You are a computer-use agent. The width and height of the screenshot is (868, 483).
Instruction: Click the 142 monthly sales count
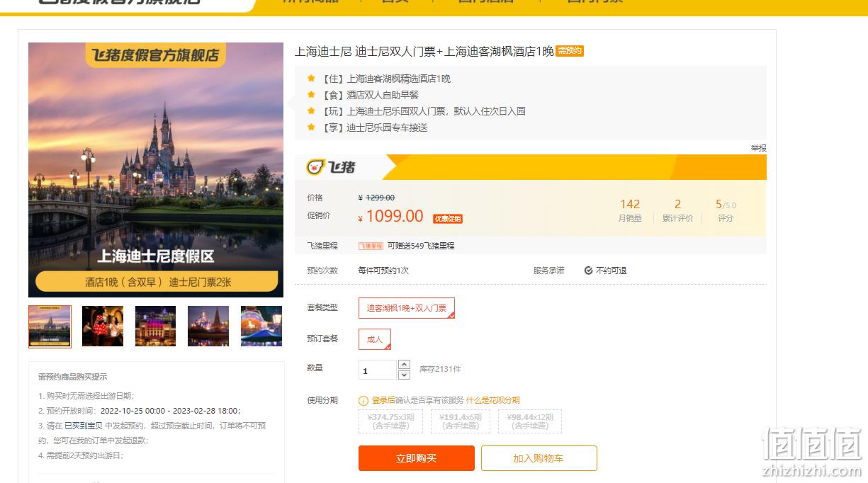(630, 204)
